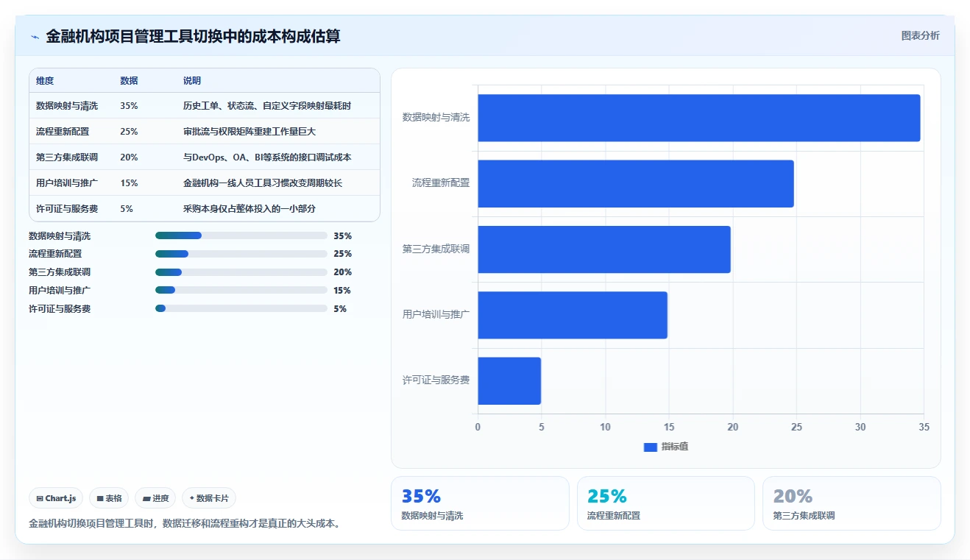This screenshot has height=560, width=970.
Task: Select the 表格 tag chip
Action: point(109,498)
